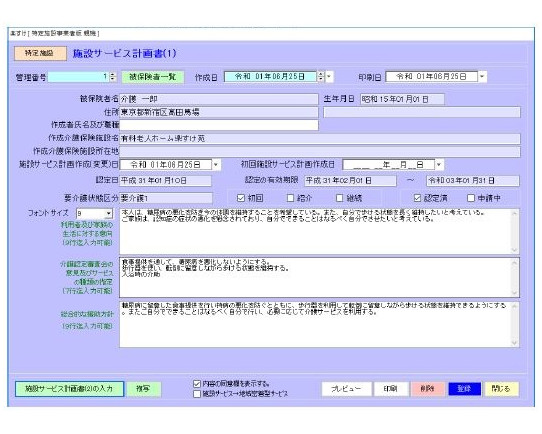The width and height of the screenshot is (542, 434).
Task: Click the プレビュー button
Action: point(346,389)
